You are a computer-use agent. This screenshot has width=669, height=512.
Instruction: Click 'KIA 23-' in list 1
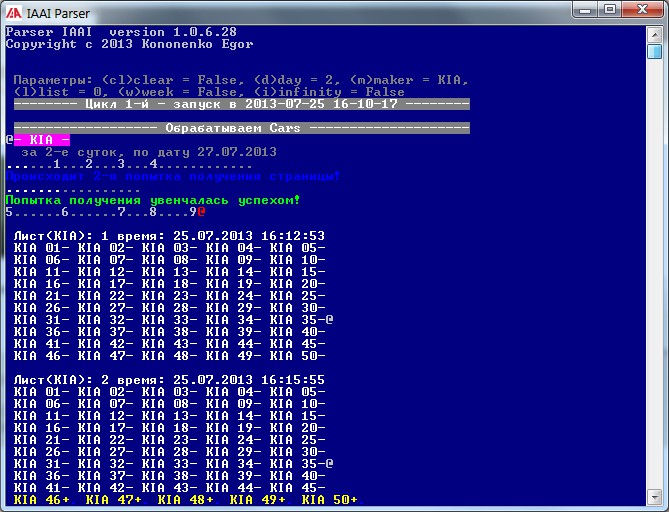pos(169,296)
